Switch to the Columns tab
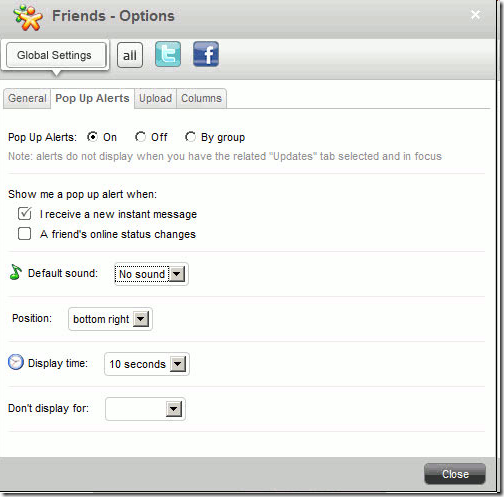The height and width of the screenshot is (497, 504). pos(201,98)
